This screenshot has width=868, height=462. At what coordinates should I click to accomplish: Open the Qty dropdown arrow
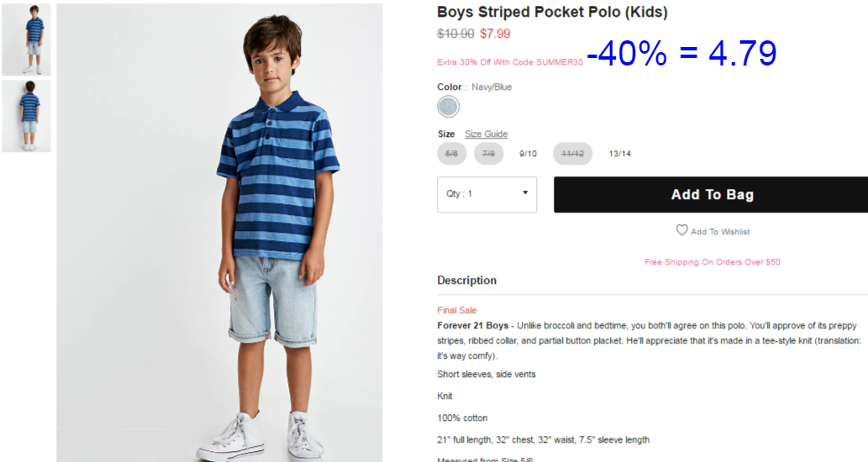525,192
